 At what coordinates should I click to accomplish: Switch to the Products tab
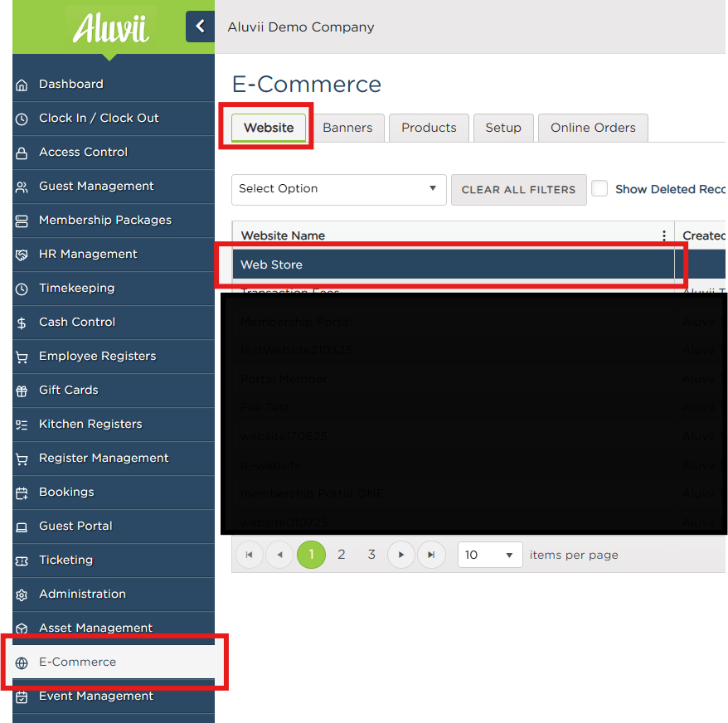click(429, 128)
